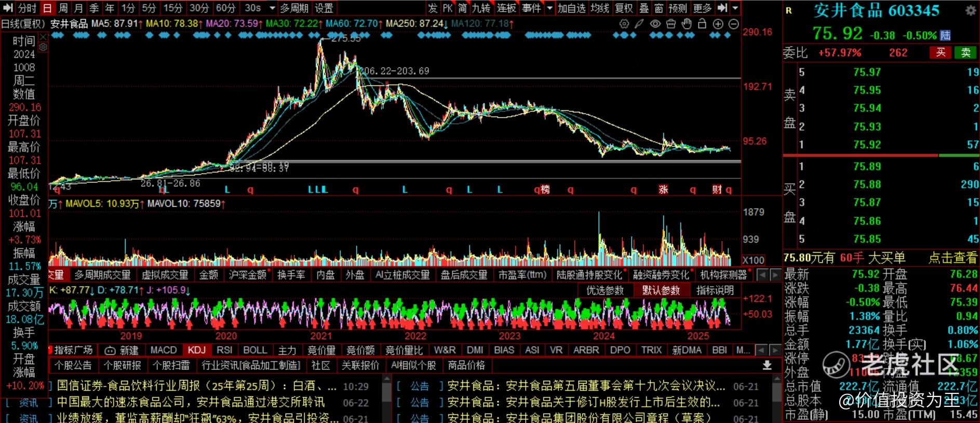Viewport: 980px width, 423px height.
Task: Open the 均线 moving average menu
Action: pos(600,8)
